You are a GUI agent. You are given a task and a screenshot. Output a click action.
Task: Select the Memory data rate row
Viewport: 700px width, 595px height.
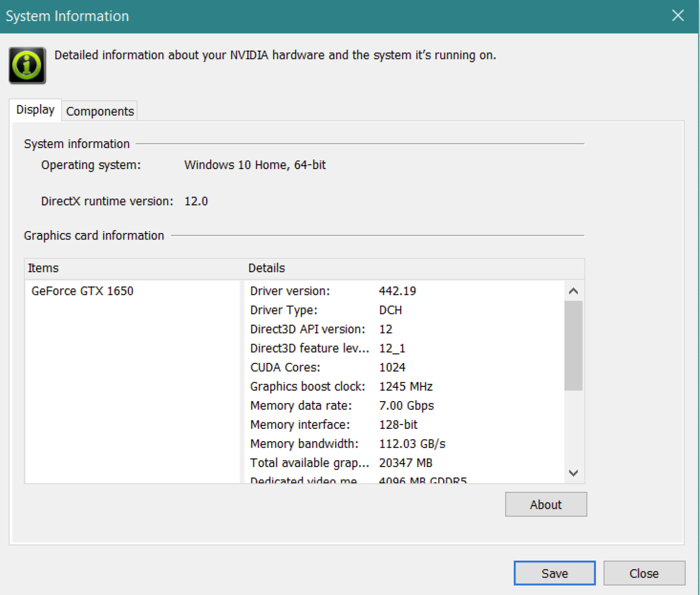[x=342, y=406]
